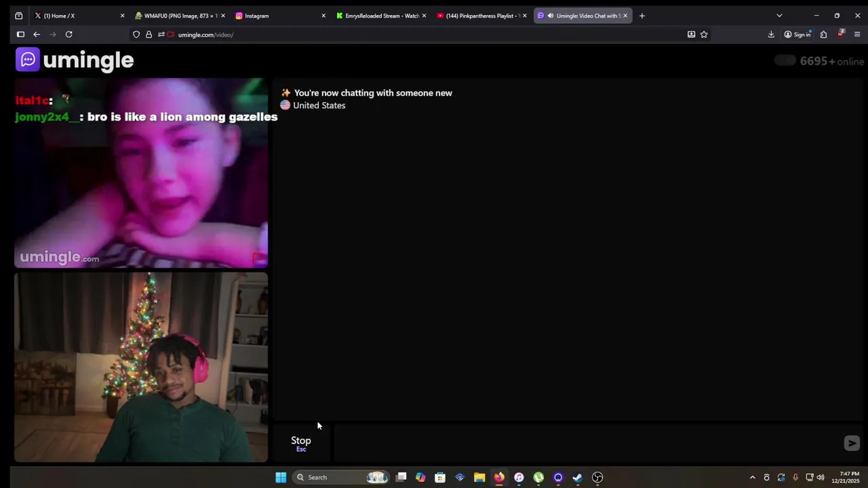Open Steam from taskbar
Viewport: 868px width, 488px height.
click(x=578, y=477)
